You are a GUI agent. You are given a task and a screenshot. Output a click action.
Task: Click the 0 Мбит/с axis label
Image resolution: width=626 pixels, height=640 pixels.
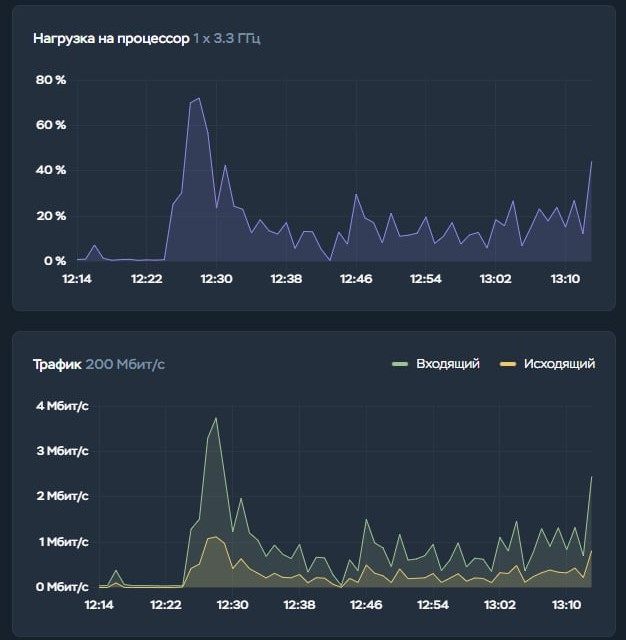(62, 587)
